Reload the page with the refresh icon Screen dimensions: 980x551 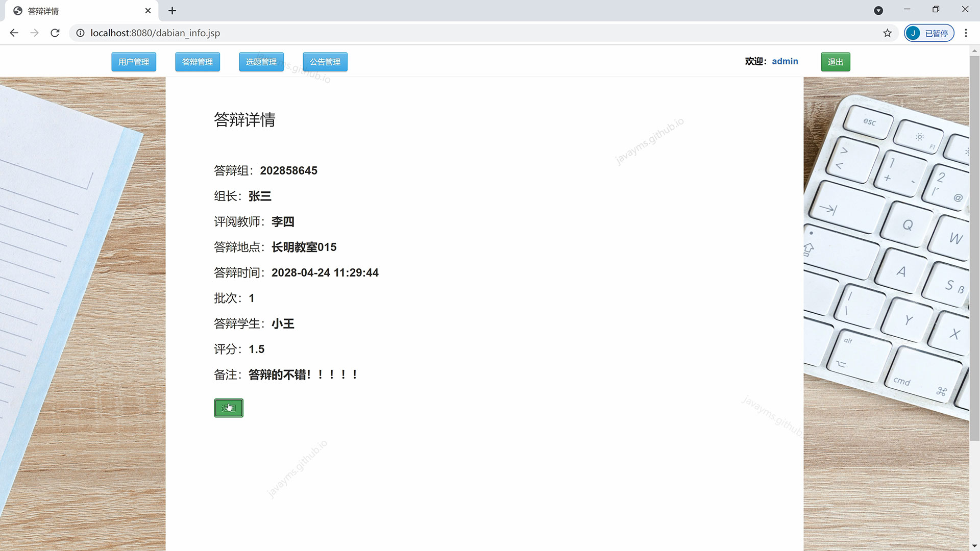[x=55, y=33]
